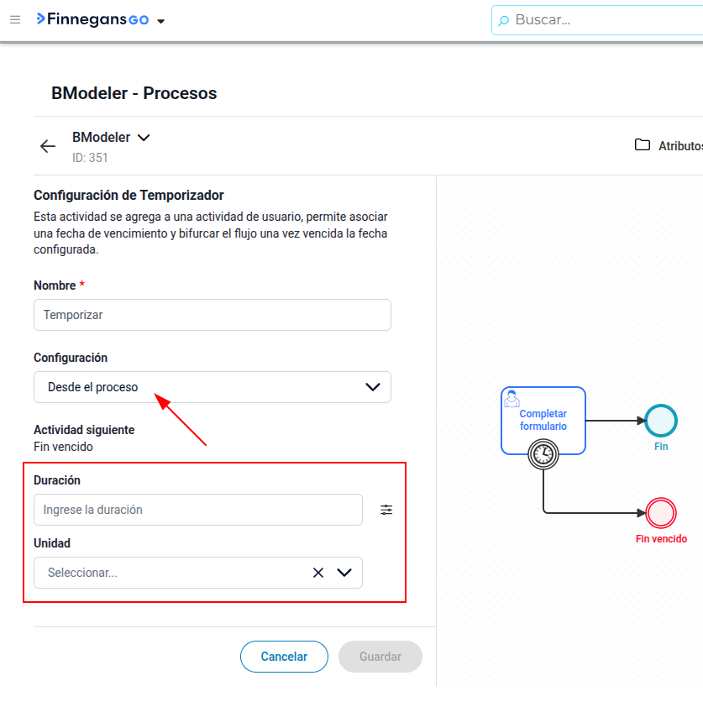Clear the Unidad selection with X
Screen dimensions: 703x728
(x=318, y=573)
